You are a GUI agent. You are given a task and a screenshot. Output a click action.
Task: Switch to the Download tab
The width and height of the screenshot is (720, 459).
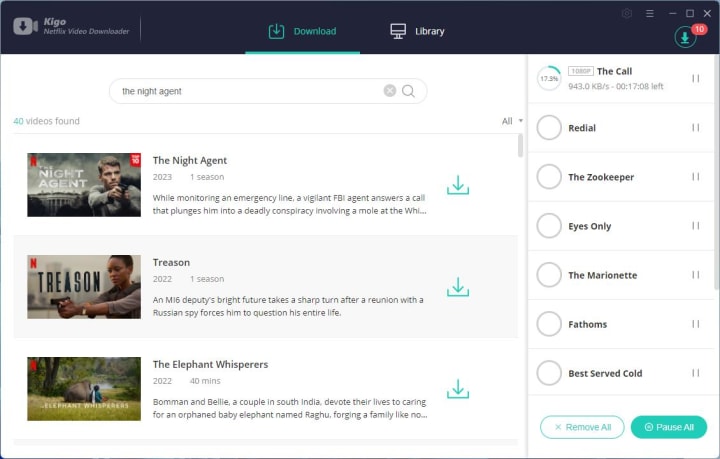[x=303, y=31]
